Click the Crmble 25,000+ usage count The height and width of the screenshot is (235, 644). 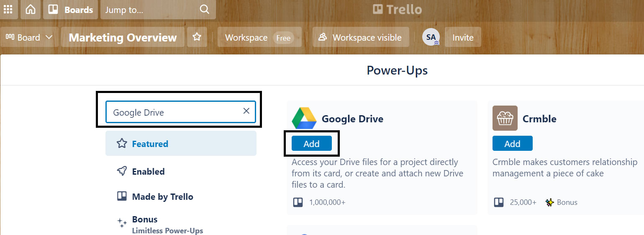(x=523, y=202)
